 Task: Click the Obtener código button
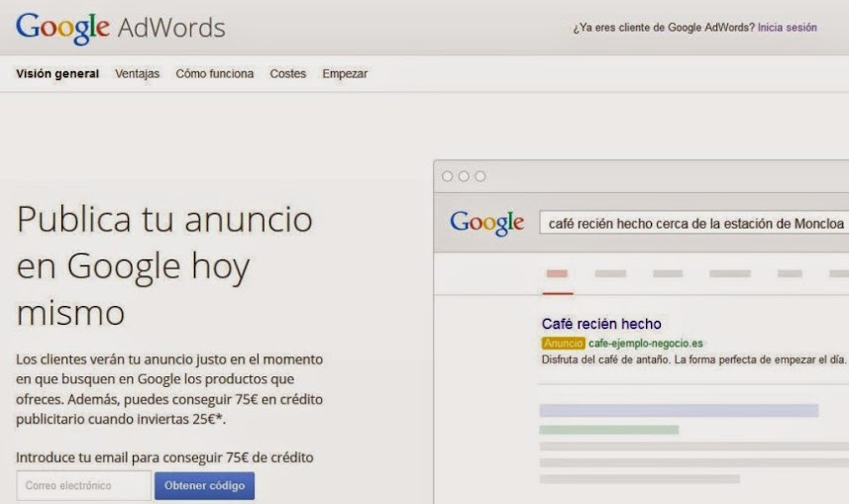point(205,485)
